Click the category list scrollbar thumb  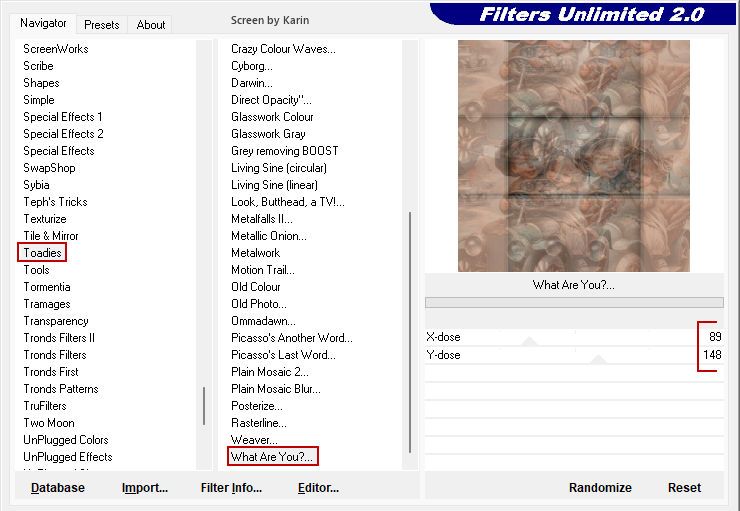204,406
